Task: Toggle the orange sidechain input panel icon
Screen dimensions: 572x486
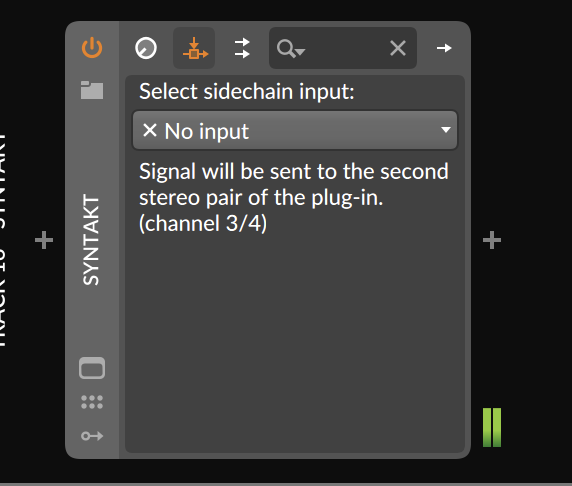Action: [x=194, y=48]
